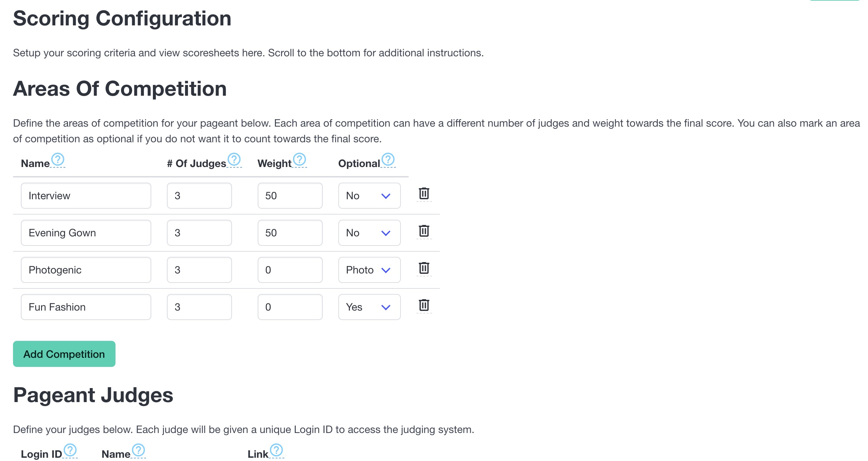Open the Link column help icon
This screenshot has width=868, height=461.
[x=276, y=450]
